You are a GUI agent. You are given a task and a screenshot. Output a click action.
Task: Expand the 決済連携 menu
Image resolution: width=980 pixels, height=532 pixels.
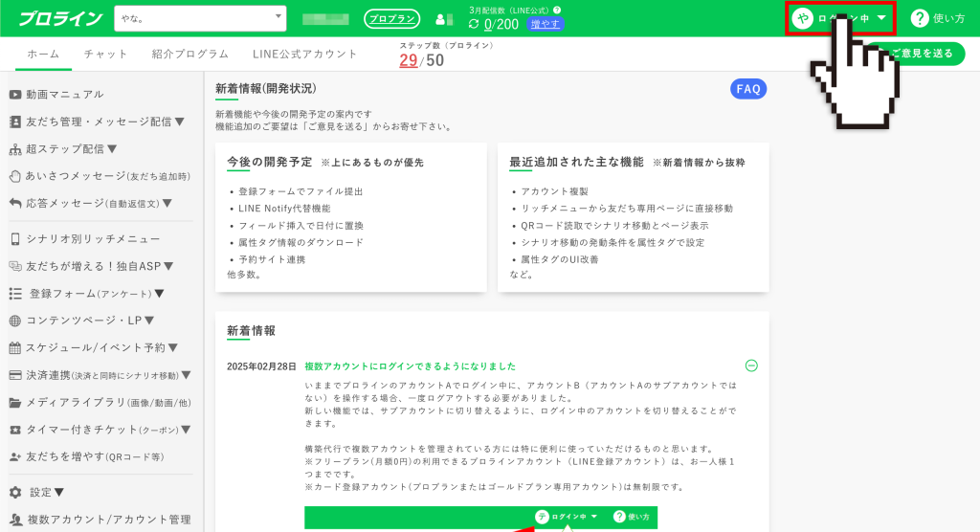point(109,375)
